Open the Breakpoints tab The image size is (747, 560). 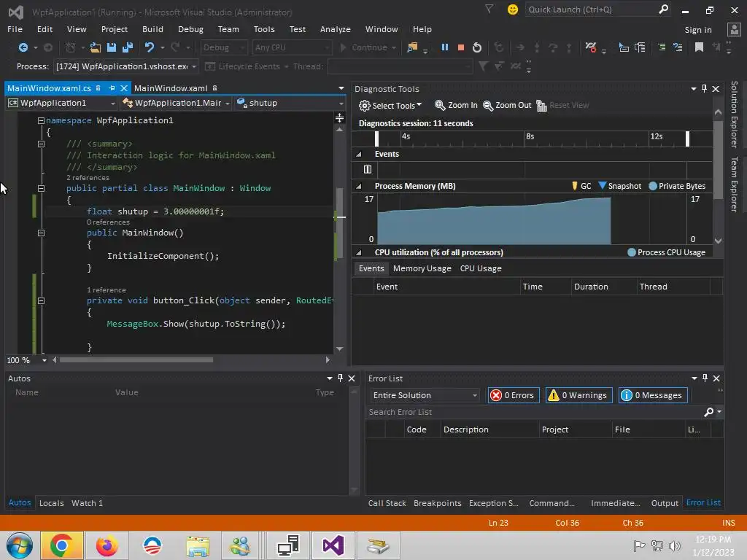point(438,503)
